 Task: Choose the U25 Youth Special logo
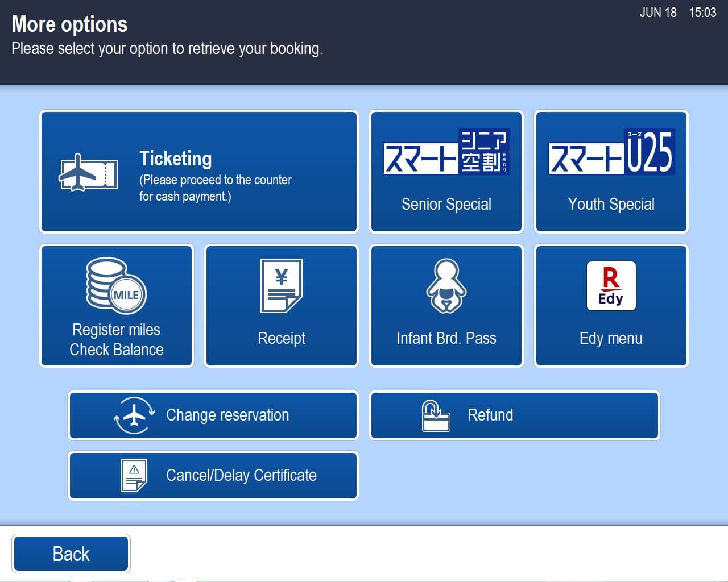(611, 152)
